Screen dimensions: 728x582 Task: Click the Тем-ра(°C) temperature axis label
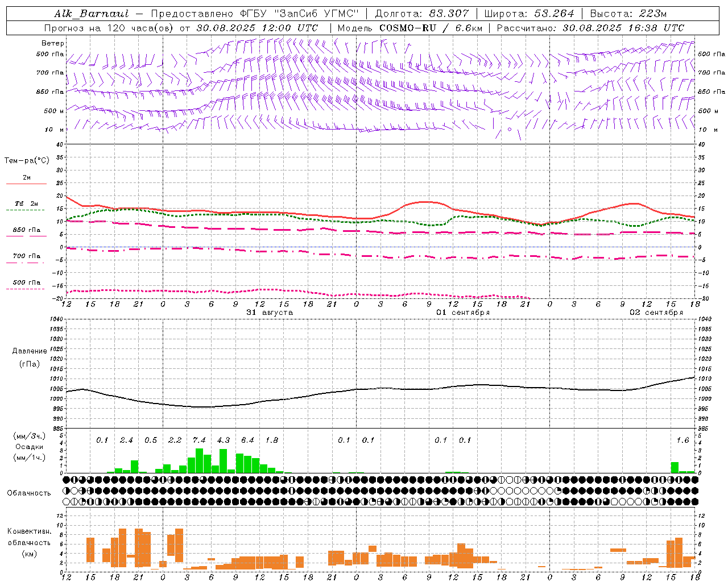(x=27, y=161)
